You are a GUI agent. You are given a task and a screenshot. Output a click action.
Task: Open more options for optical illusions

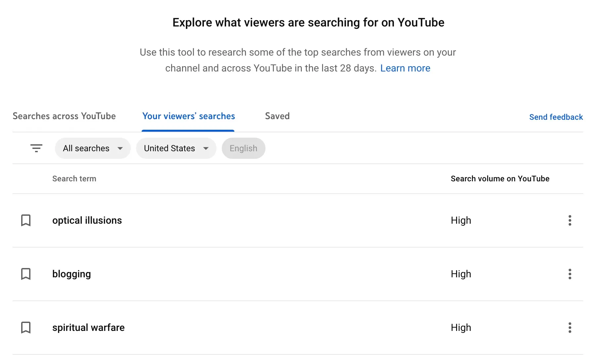point(570,220)
